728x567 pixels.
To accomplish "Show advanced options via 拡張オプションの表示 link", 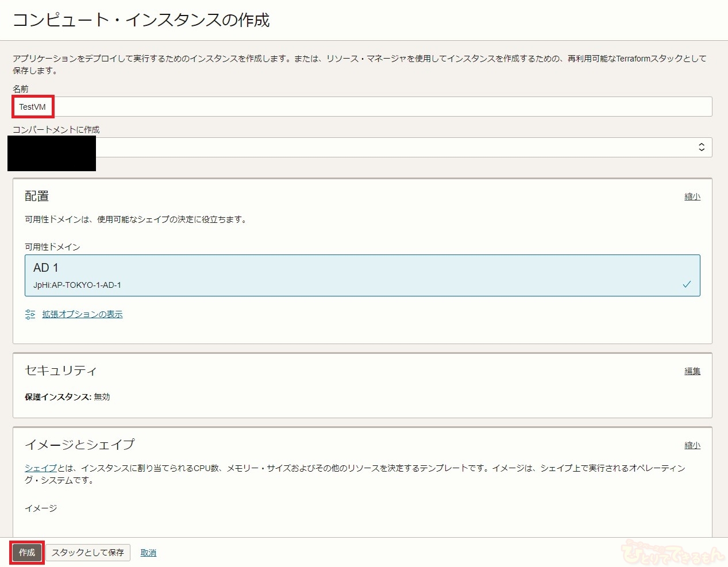I will 82,314.
